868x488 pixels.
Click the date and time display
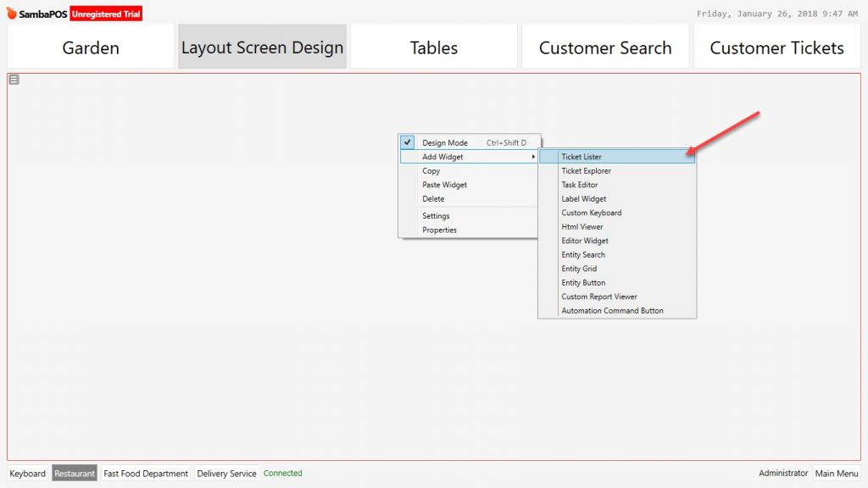point(777,14)
